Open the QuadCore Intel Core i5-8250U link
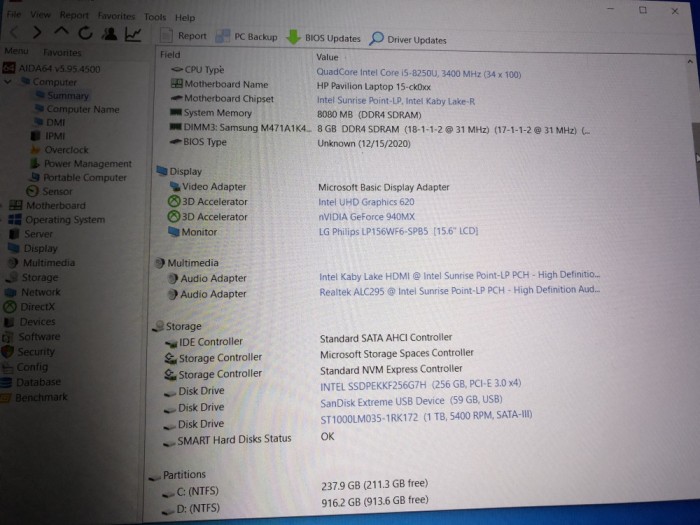This screenshot has width=700, height=525. coord(419,73)
